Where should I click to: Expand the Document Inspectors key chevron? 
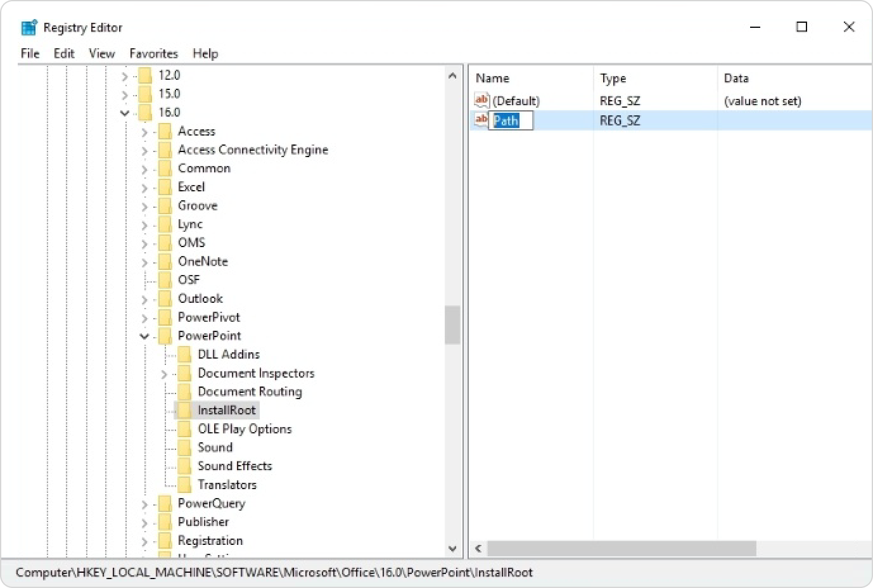[x=164, y=374]
